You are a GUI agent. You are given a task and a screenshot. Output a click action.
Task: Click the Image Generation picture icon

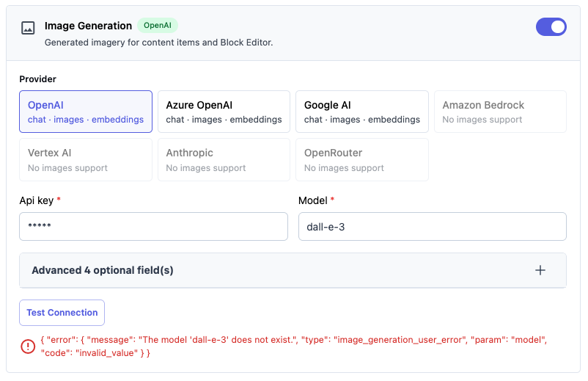click(28, 28)
